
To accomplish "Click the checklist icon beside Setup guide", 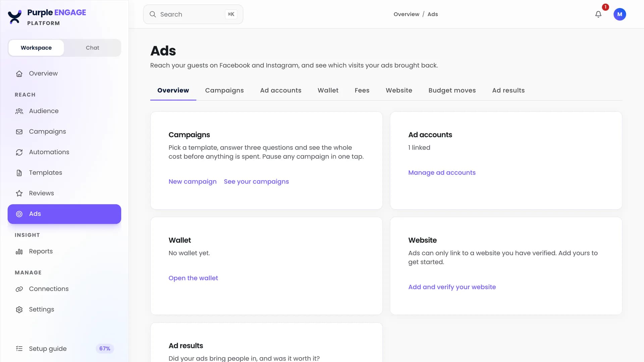I will click(19, 349).
